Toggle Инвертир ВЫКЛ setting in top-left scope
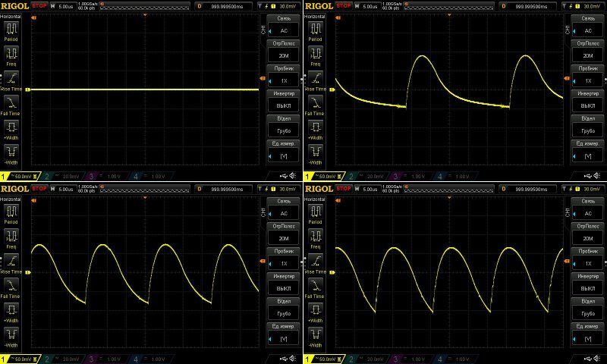Viewport: 607px width, 364px height. 284,101
